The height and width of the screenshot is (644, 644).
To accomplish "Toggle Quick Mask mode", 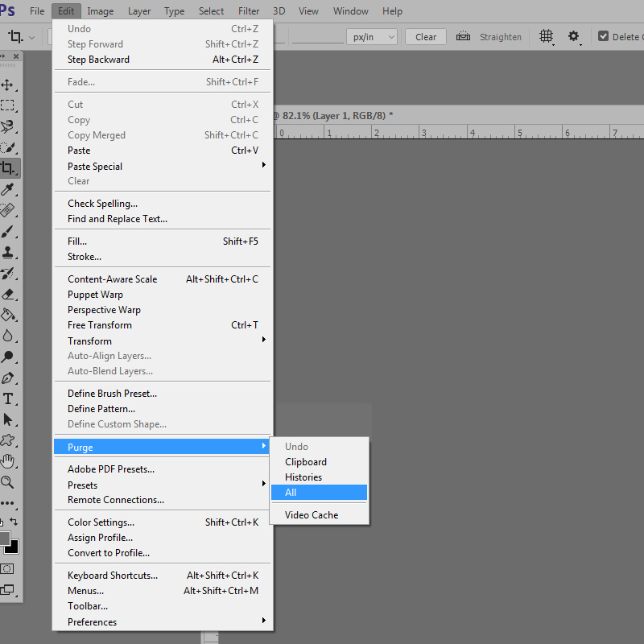I will tap(7, 568).
